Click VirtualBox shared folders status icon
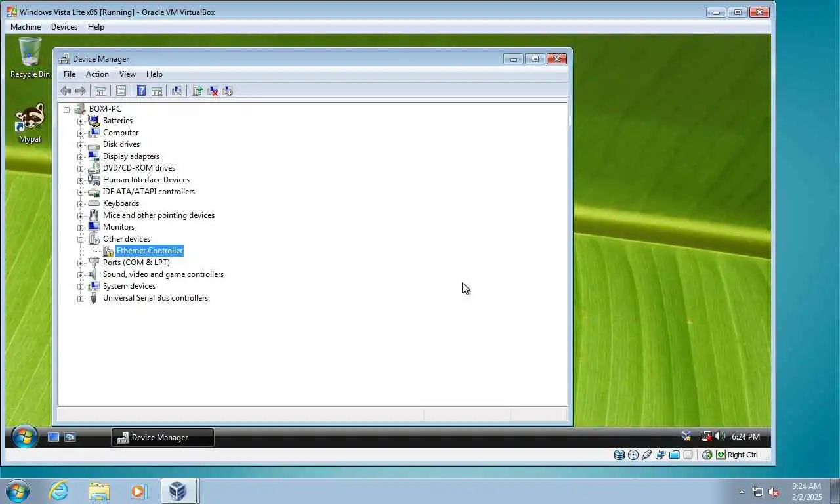 [674, 454]
